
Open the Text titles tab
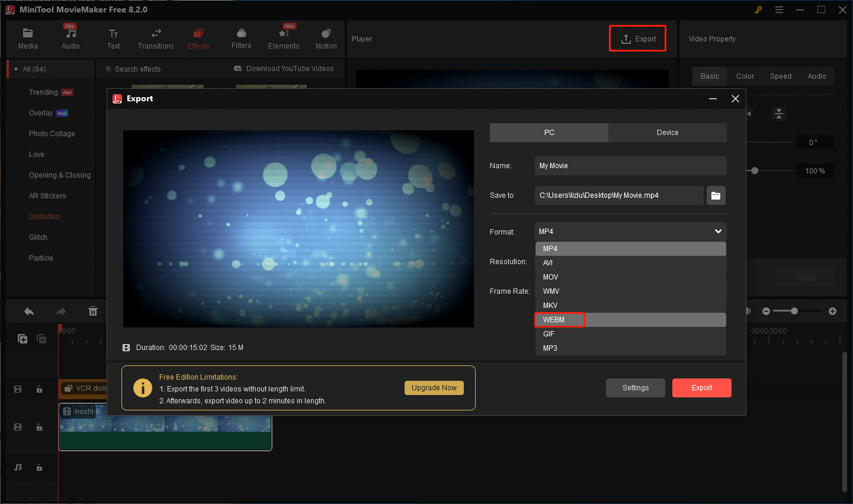click(x=113, y=39)
